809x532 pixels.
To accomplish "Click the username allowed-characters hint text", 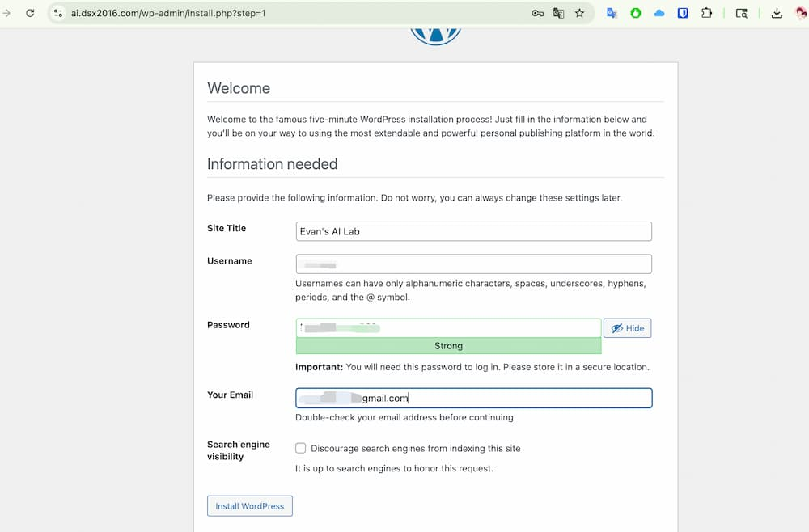I will (x=471, y=290).
